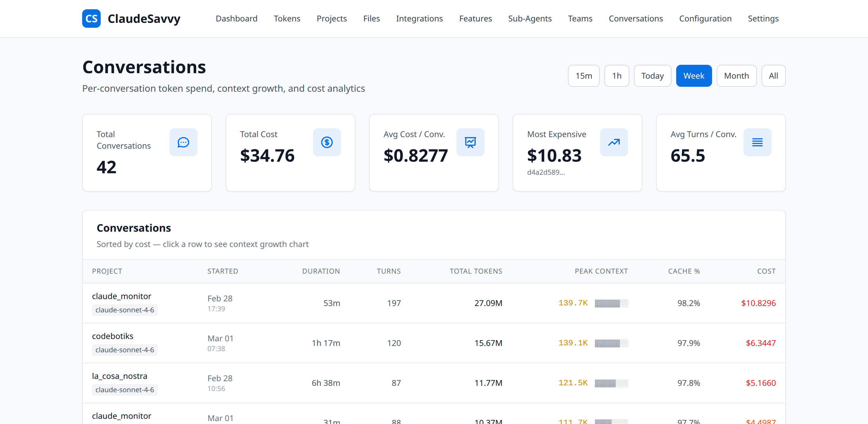Click the dollar sign icon on Total Cost card
Image resolution: width=868 pixels, height=424 pixels.
(x=326, y=142)
